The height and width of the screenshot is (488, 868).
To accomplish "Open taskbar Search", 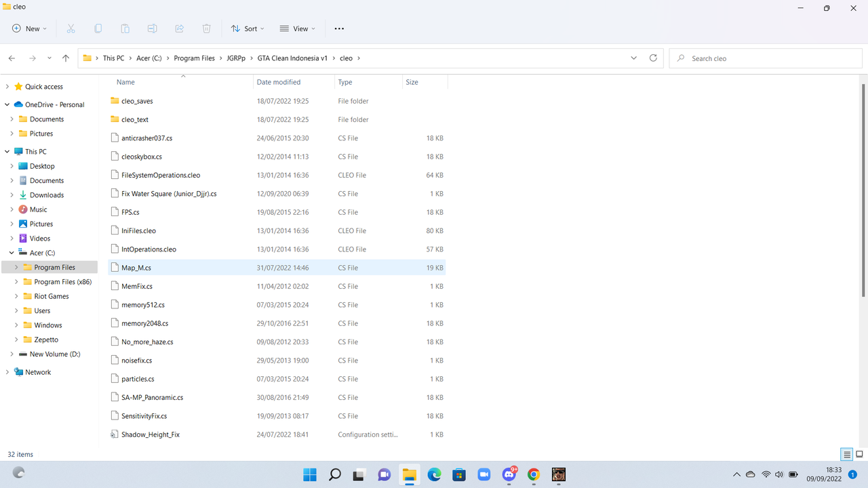I will pyautogui.click(x=334, y=474).
